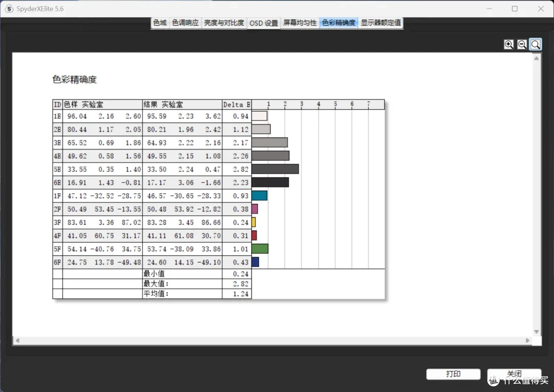The height and width of the screenshot is (392, 554).
Task: Click the 2E light gray sample bar
Action: pos(261,129)
